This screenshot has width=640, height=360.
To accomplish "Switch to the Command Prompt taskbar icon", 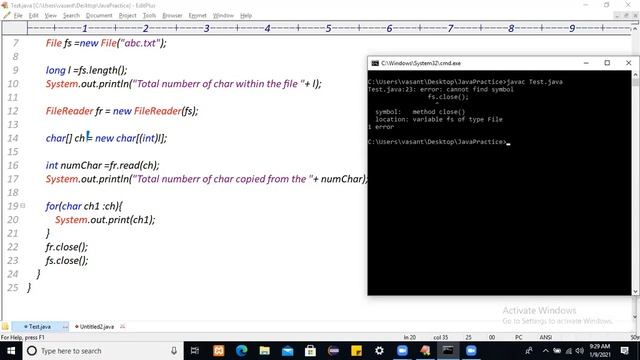I will 448,351.
